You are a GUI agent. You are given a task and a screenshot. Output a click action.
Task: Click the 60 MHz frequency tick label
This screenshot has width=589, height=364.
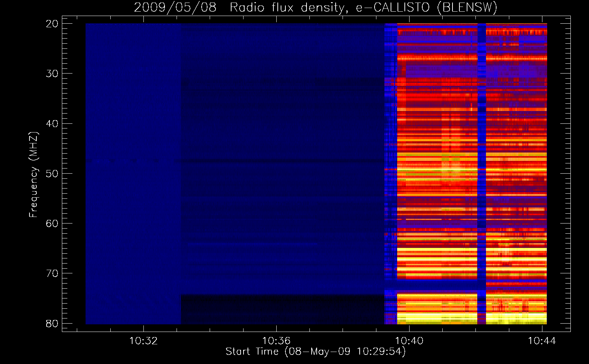[52, 223]
